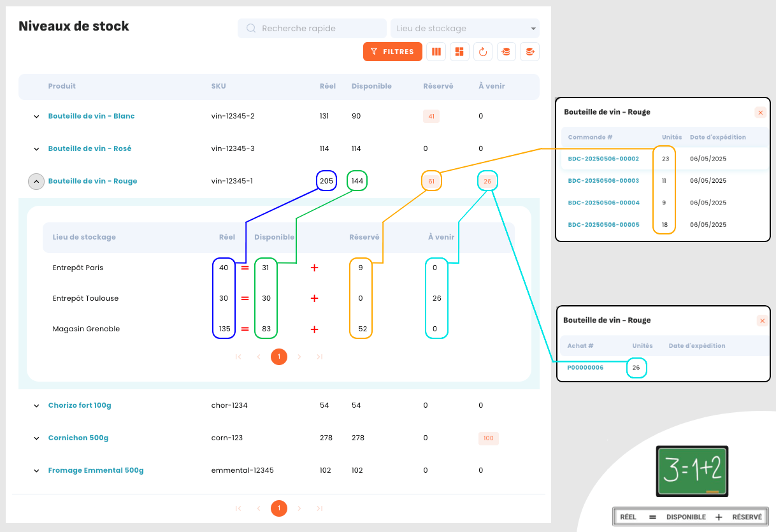Click SKU emmental-12345
This screenshot has width=776, height=532.
click(242, 470)
